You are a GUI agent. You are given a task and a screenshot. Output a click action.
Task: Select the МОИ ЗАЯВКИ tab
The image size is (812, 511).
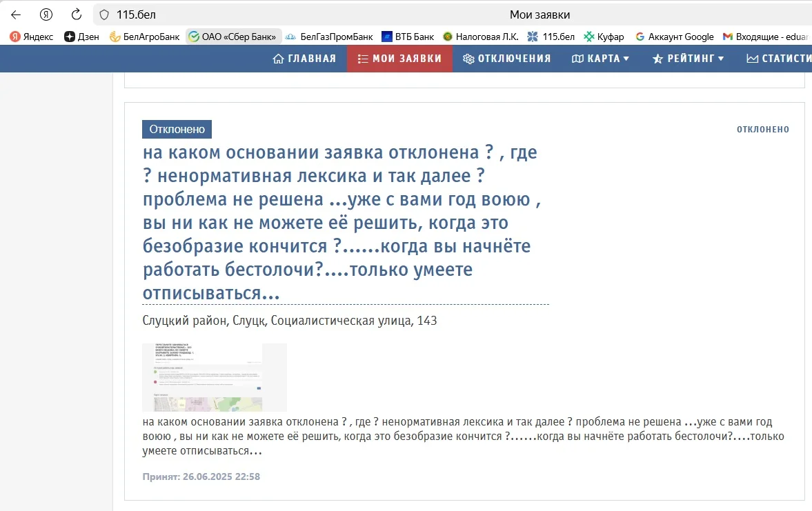click(x=399, y=59)
